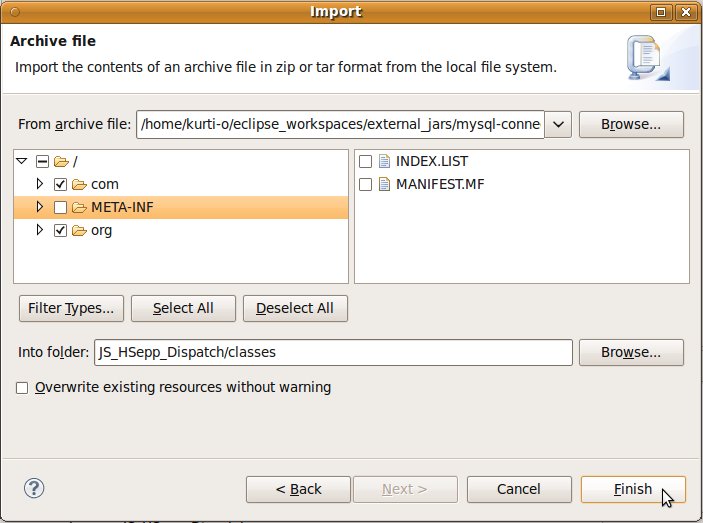Tick the INDEX.LIST checkbox
Screen dimensions: 703x523
pos(365,162)
